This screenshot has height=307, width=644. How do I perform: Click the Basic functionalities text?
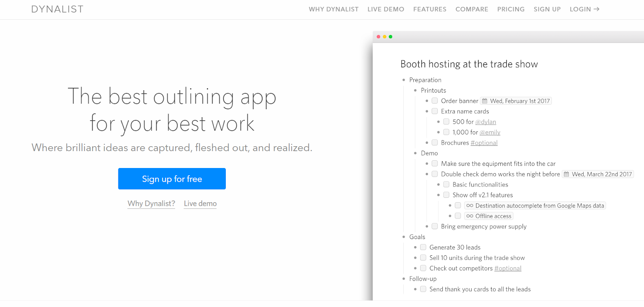[x=481, y=185]
